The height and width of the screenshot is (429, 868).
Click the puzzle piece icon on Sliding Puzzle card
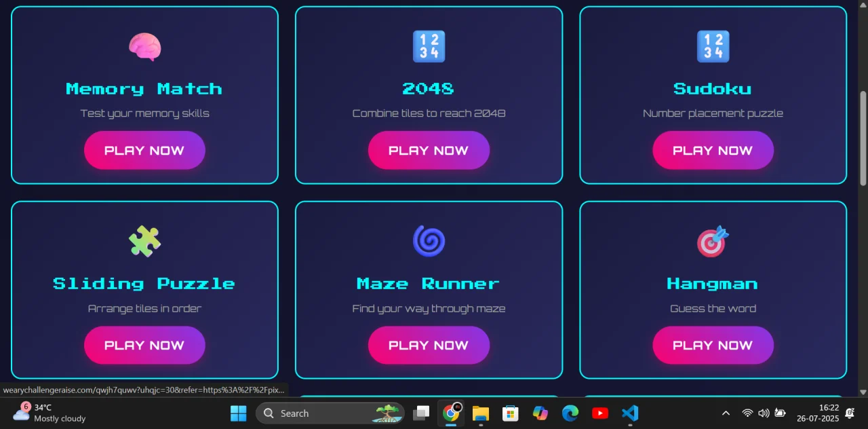(x=144, y=242)
